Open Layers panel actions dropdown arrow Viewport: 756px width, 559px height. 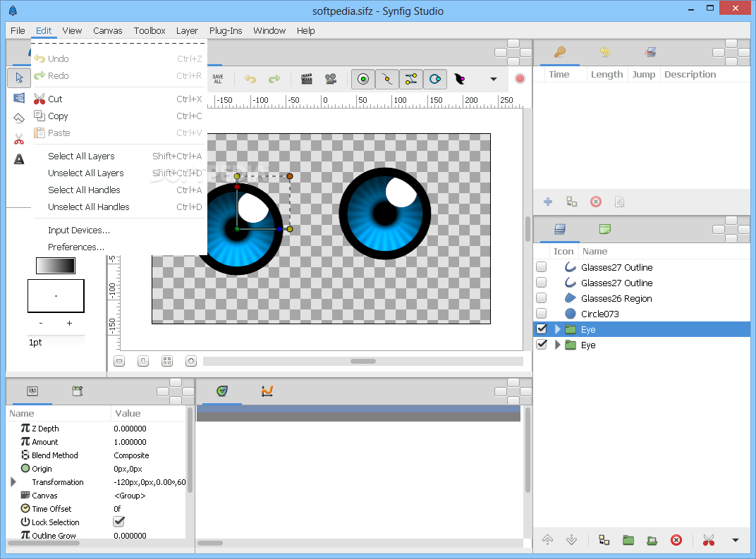(736, 540)
